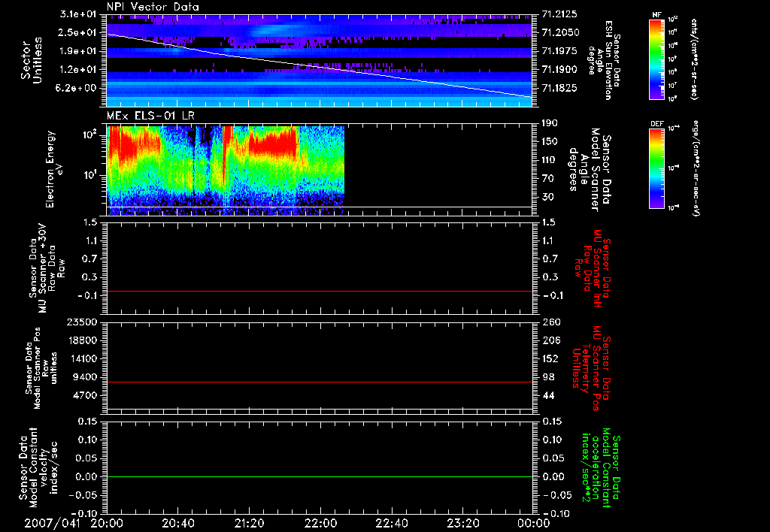
Task: Click the 44 telemetry position tick value
Action: [x=548, y=395]
